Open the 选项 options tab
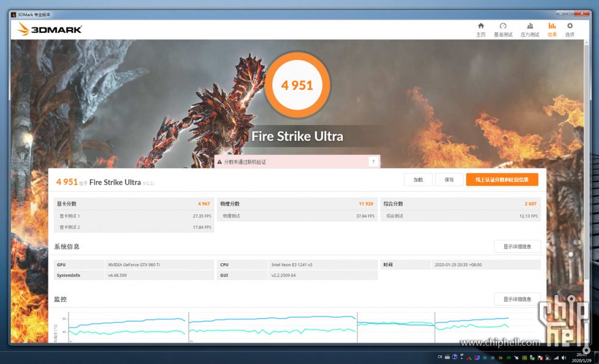The width and height of the screenshot is (599, 364). tap(570, 30)
